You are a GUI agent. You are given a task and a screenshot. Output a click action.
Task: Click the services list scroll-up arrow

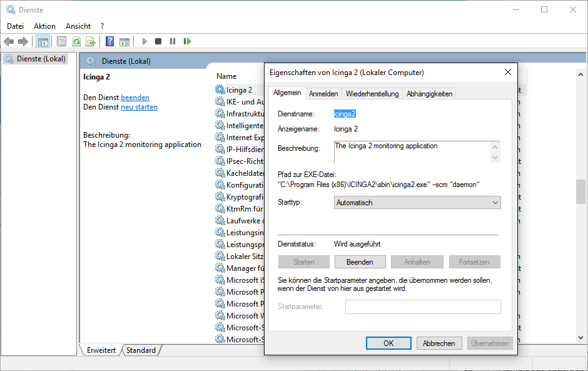pos(580,74)
